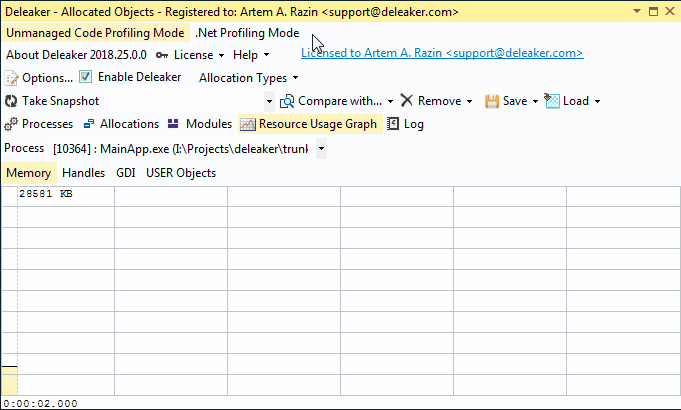This screenshot has height=410, width=681.
Task: Expand the Save dropdown arrow
Action: tap(536, 101)
